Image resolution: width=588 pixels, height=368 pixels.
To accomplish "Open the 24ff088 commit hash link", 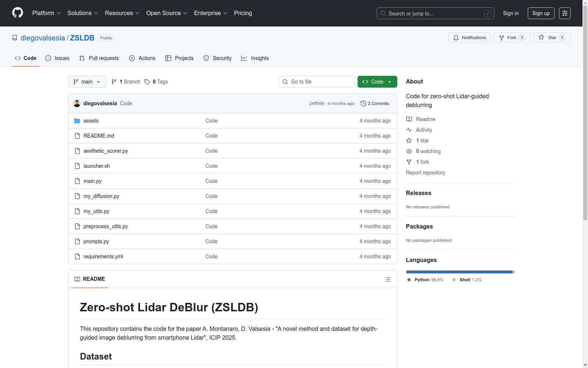I will click(x=316, y=103).
